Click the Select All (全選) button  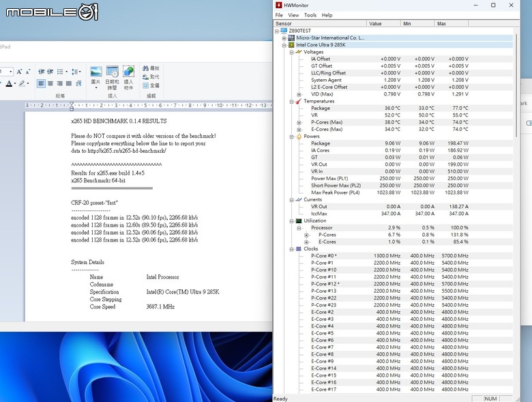(x=151, y=85)
